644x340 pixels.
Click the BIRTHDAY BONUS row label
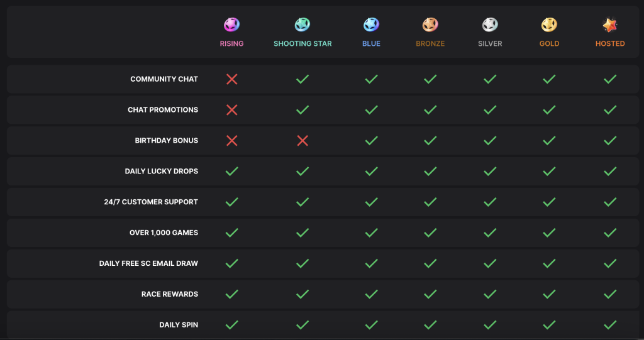coord(166,140)
